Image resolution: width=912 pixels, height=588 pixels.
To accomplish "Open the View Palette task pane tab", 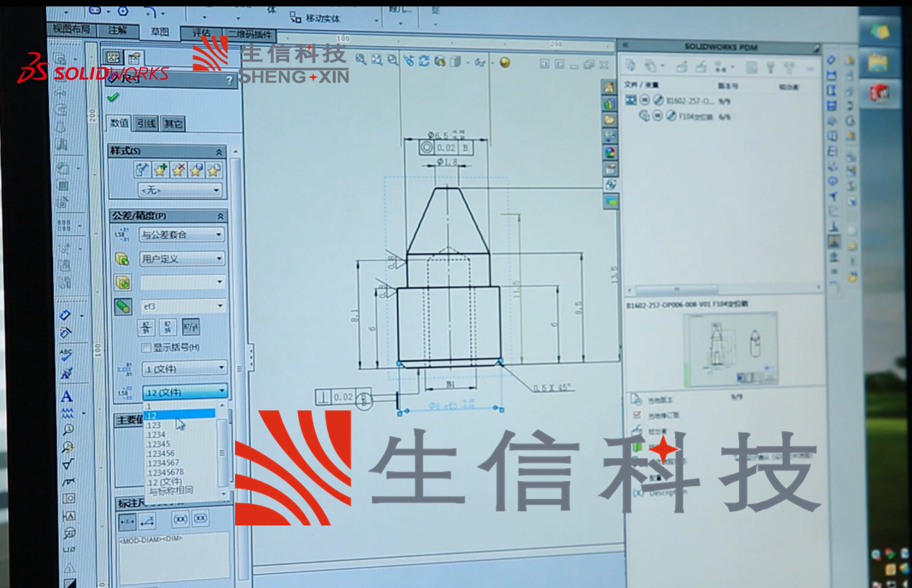I will tap(609, 136).
